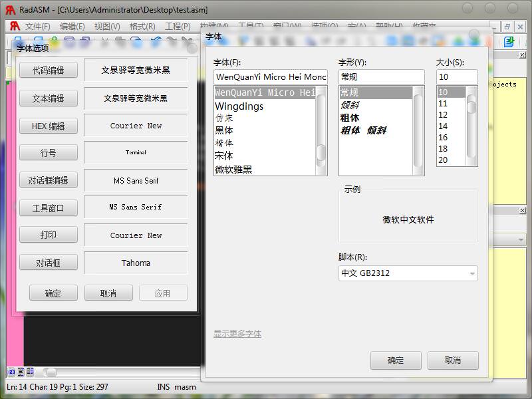Click the font style list scrollbar
The image size is (532, 399).
[418, 130]
